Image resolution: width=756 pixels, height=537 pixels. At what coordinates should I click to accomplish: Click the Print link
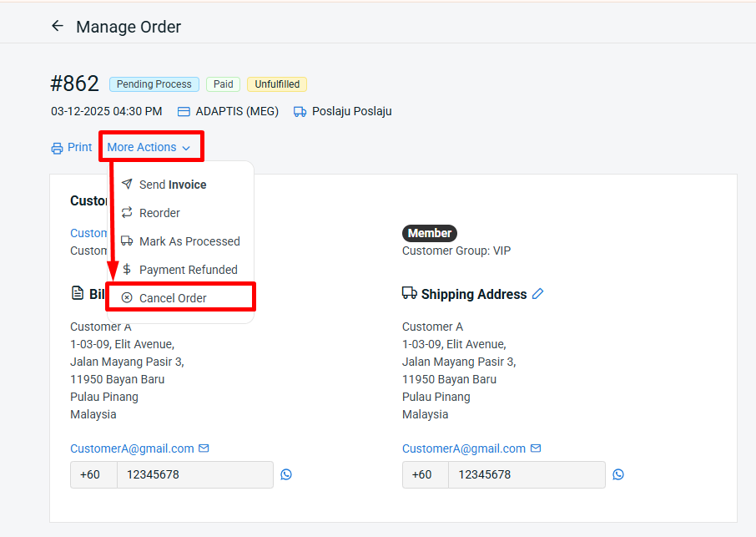tap(79, 147)
